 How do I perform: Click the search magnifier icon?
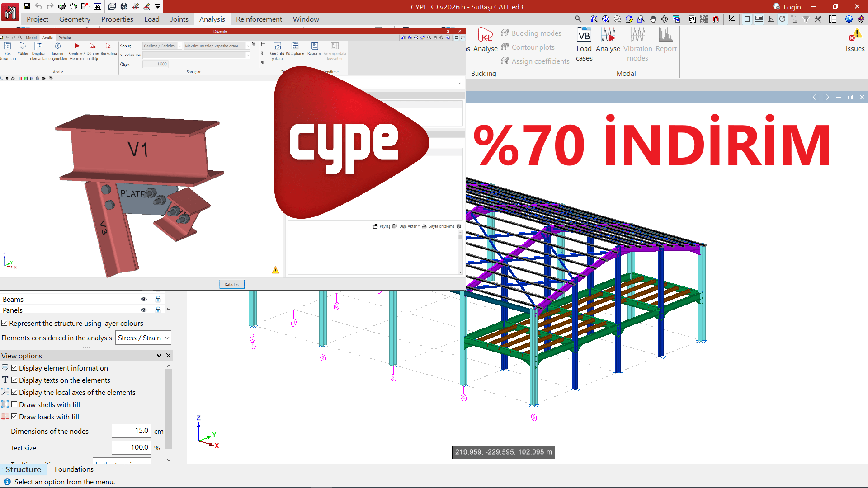pos(578,19)
